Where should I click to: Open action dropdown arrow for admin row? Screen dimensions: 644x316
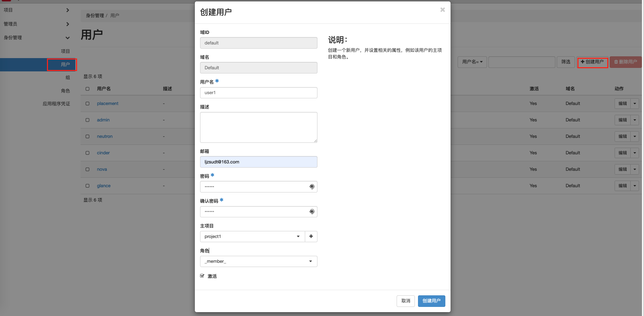(635, 120)
